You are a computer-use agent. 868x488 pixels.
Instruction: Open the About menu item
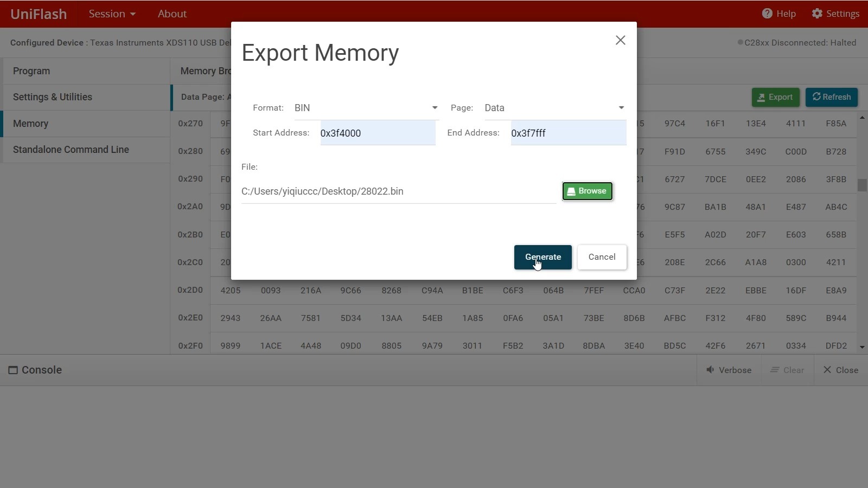(x=172, y=14)
